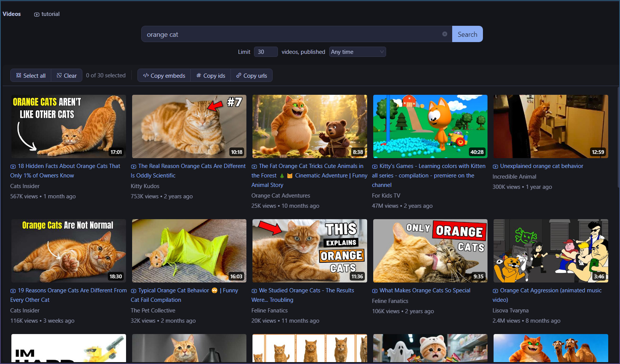620x364 pixels.
Task: Click the 40:28 duration badge
Action: tap(477, 152)
